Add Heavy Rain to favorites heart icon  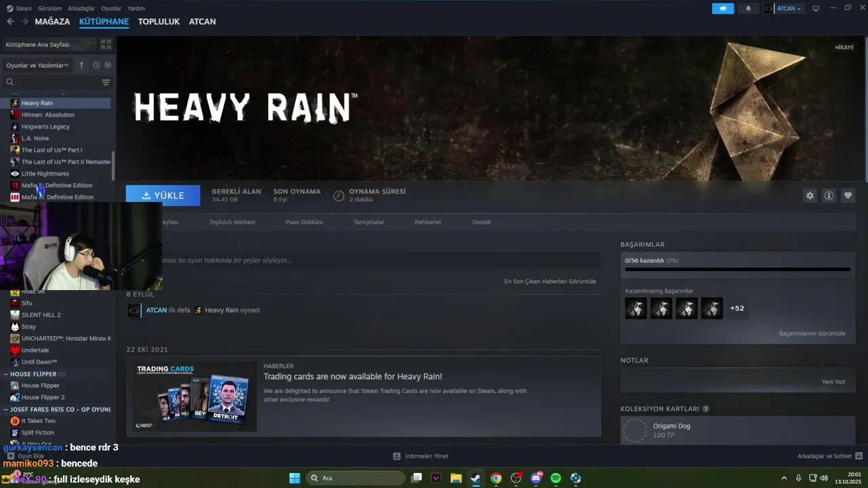click(x=848, y=195)
